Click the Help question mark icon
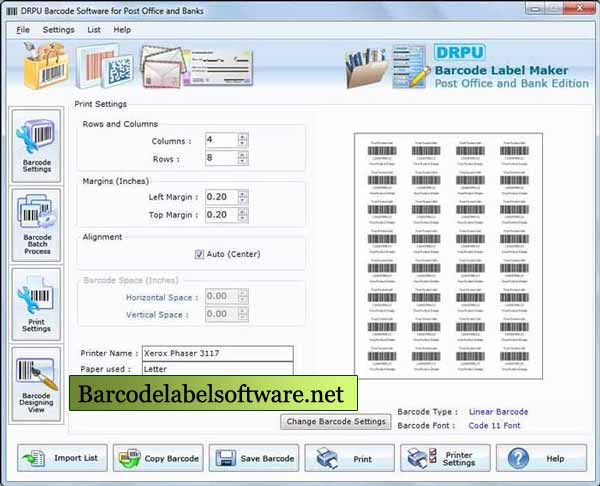The height and width of the screenshot is (486, 600). 518,458
